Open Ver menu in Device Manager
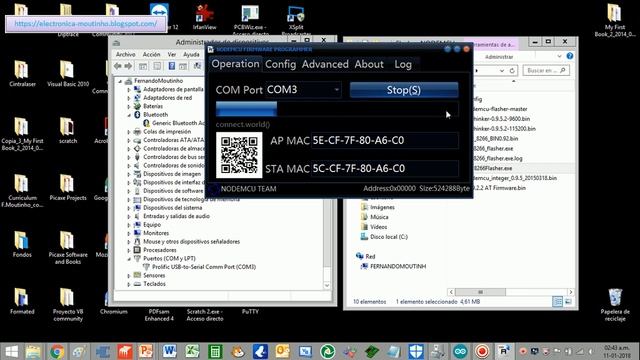This screenshot has width=640, height=360. click(172, 54)
